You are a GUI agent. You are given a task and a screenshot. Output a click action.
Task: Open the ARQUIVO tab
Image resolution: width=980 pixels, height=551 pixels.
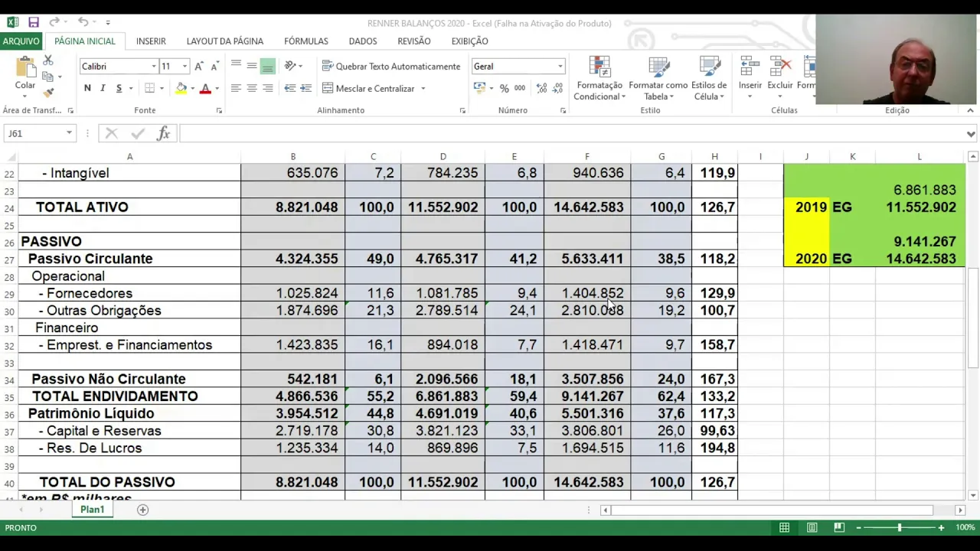(21, 41)
